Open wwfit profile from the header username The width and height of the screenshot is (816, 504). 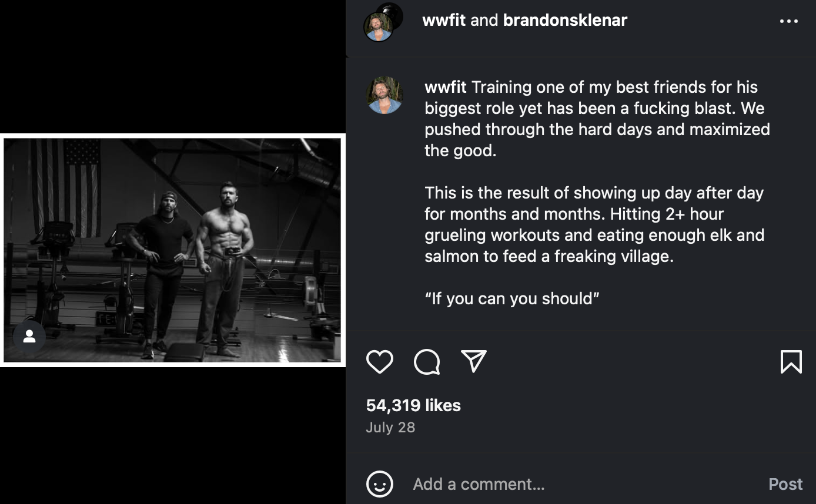tap(444, 20)
